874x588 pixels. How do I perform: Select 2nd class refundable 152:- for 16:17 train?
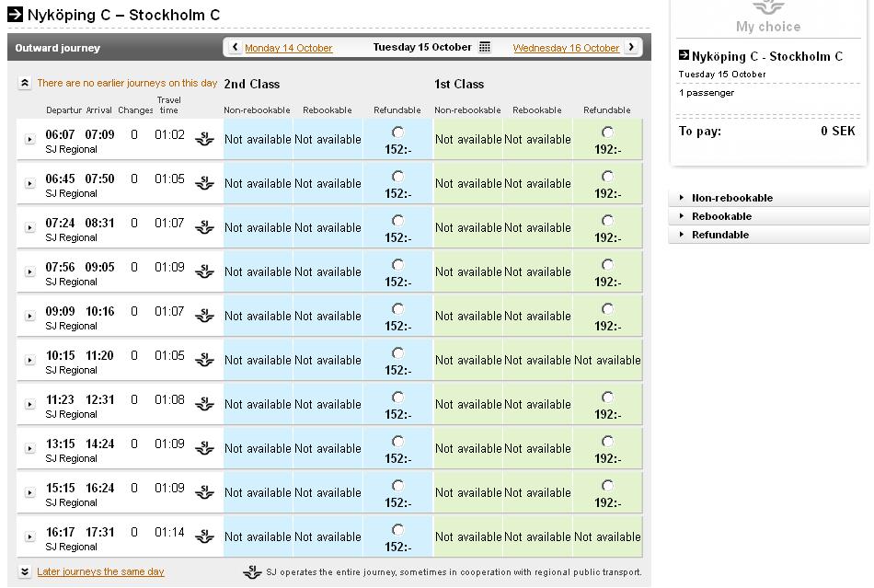[x=398, y=529]
